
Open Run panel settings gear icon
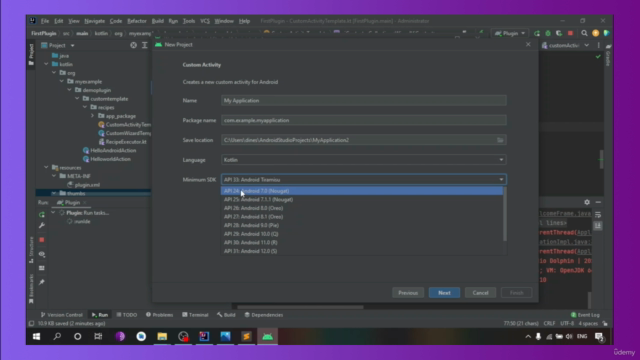pos(587,202)
